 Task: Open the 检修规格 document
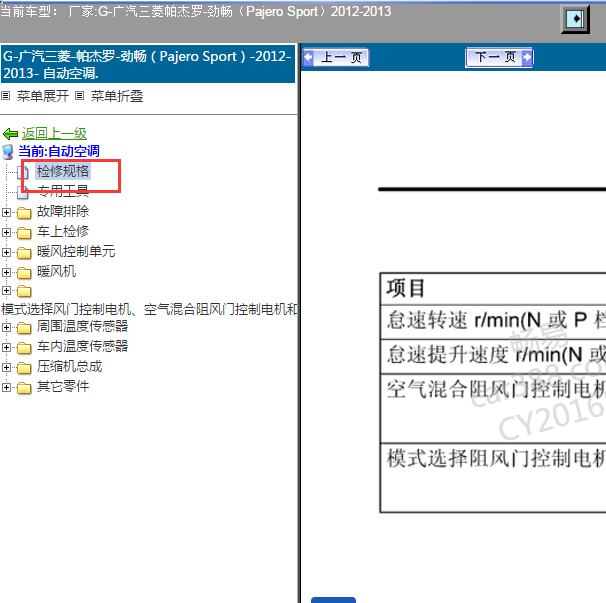(x=63, y=171)
